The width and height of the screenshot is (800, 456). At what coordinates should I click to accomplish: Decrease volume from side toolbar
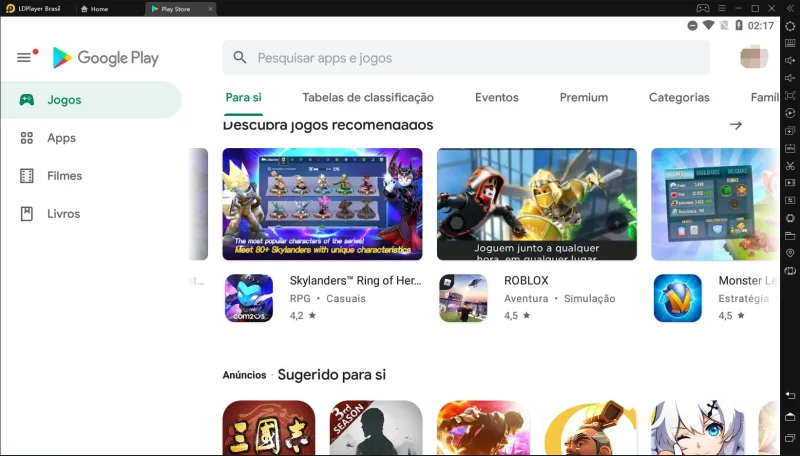tap(790, 78)
